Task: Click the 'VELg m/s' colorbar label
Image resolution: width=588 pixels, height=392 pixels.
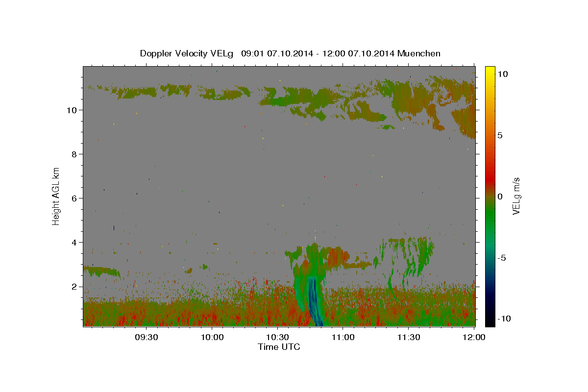Action: tap(516, 196)
